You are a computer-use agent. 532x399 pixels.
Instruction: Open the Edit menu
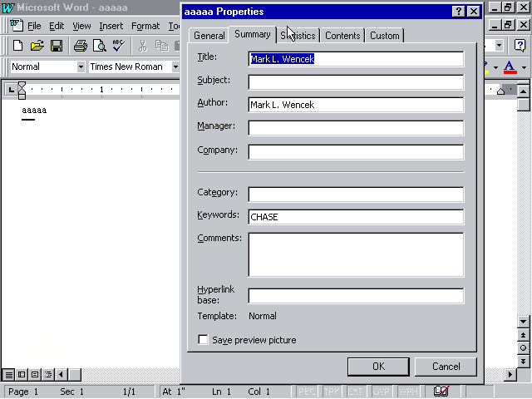57,26
